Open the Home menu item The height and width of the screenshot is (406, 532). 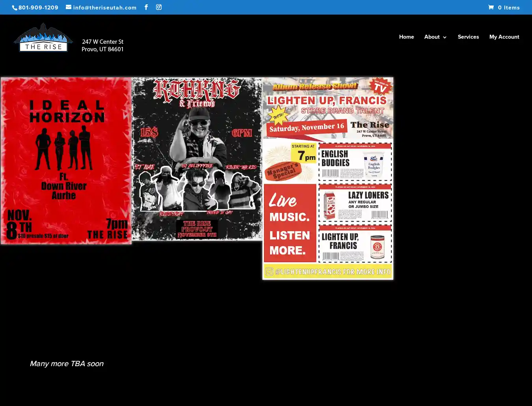point(406,37)
